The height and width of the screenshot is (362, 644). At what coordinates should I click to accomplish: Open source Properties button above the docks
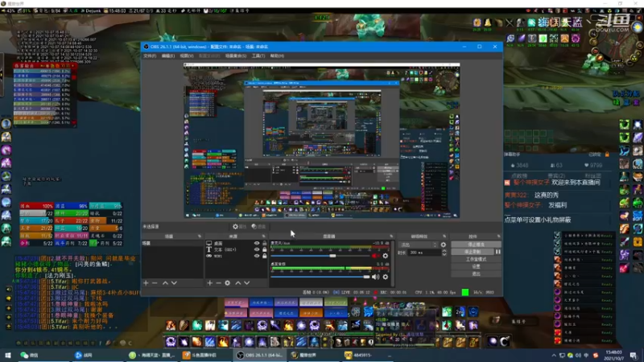coord(239,227)
